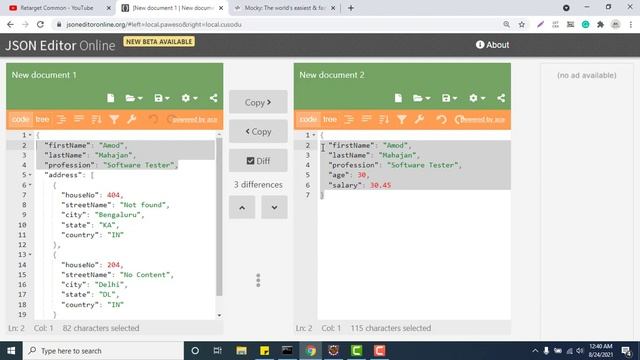Toggle the Diff checkbox
The width and height of the screenshot is (640, 360).
[258, 161]
